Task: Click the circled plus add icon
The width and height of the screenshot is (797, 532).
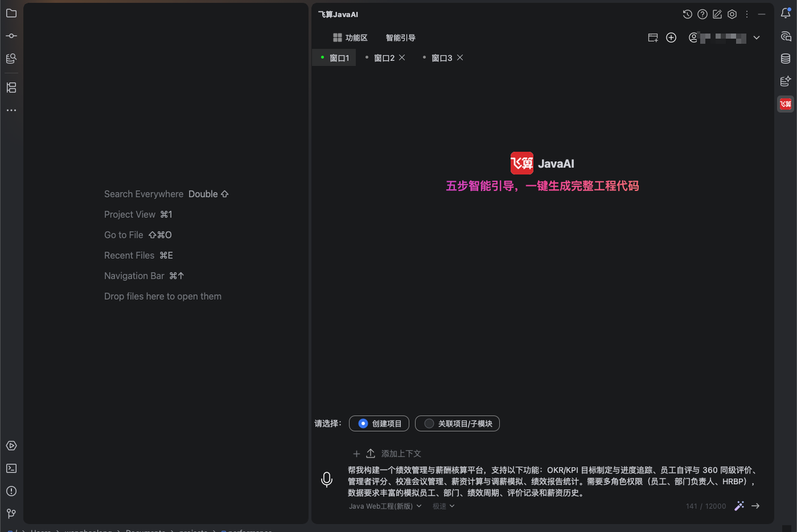Action: (x=671, y=38)
